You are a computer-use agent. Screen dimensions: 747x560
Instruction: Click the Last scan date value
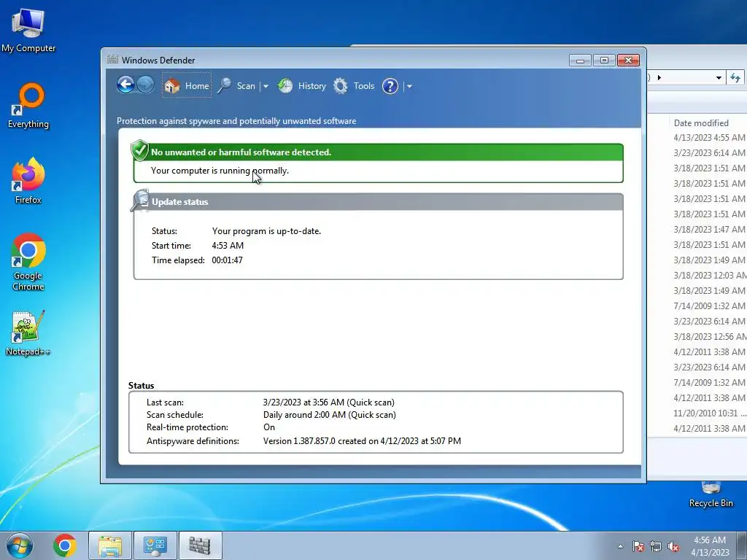click(329, 402)
